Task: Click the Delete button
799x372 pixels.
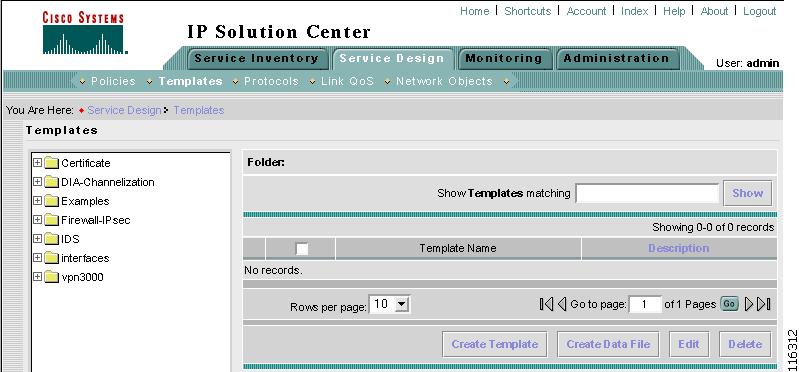Action: pyautogui.click(x=745, y=344)
